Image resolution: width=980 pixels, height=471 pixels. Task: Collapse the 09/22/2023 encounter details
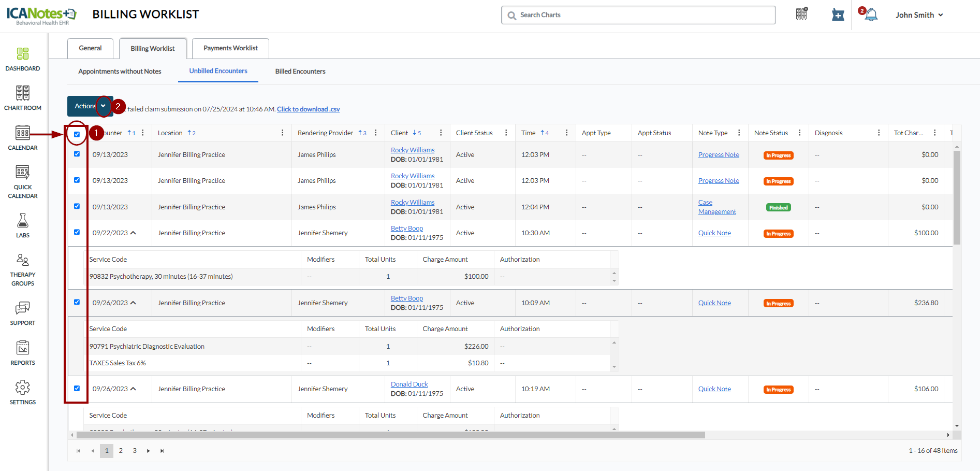pyautogui.click(x=134, y=233)
